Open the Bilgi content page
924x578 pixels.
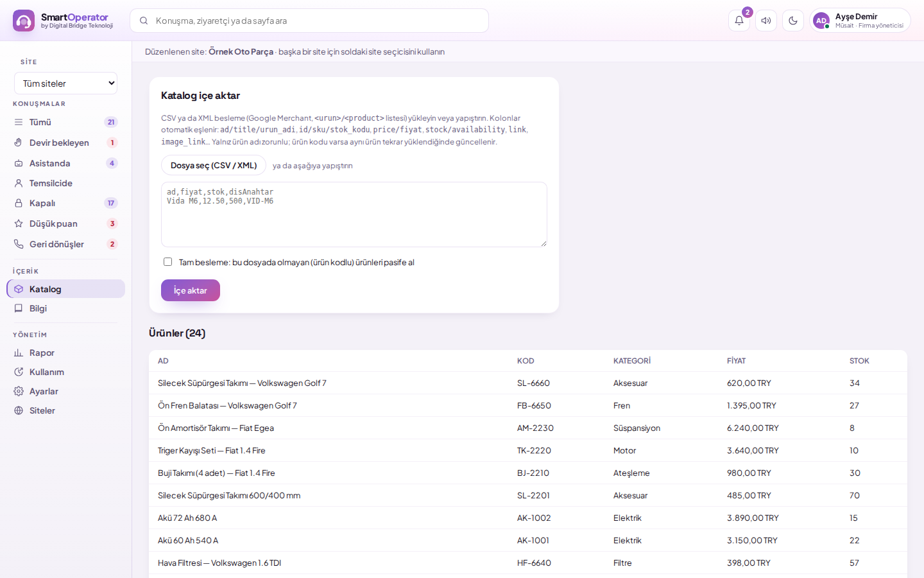(x=65, y=308)
